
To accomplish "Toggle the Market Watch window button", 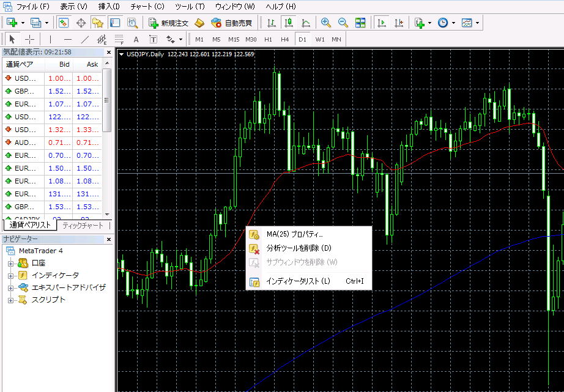I will [x=64, y=23].
